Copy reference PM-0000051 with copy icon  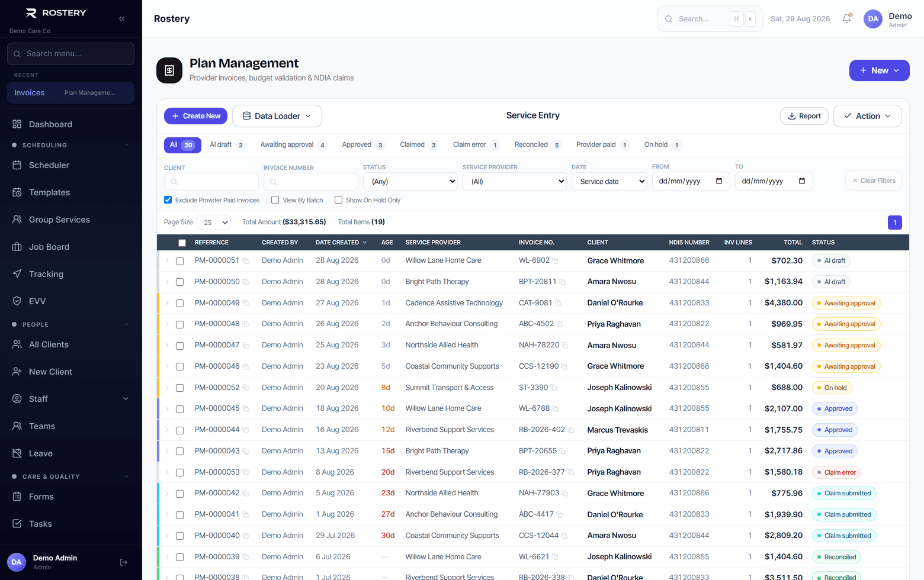click(x=245, y=260)
